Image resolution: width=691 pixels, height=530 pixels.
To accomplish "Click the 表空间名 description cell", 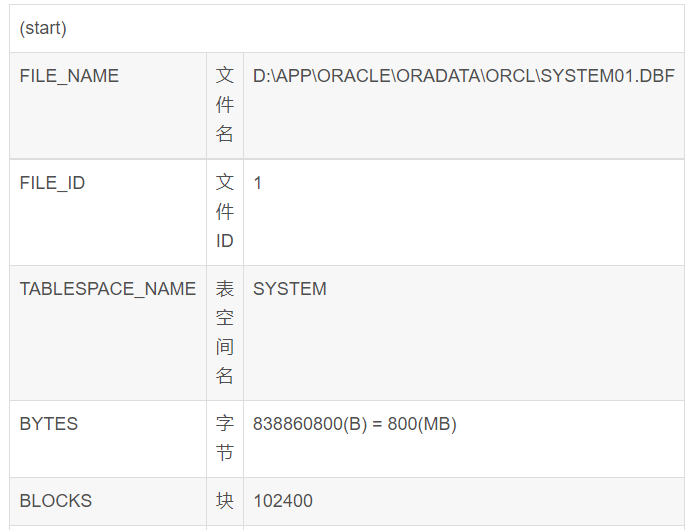I will [x=225, y=332].
